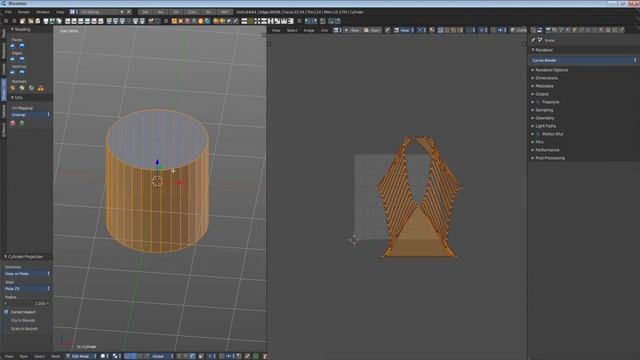Toggle UV sync selection icon

pyautogui.click(x=432, y=30)
